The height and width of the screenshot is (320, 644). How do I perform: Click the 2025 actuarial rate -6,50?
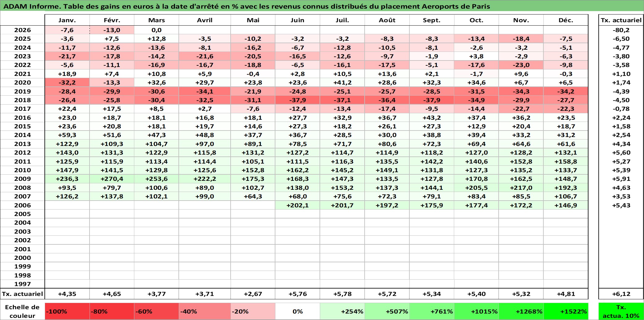[x=621, y=39]
